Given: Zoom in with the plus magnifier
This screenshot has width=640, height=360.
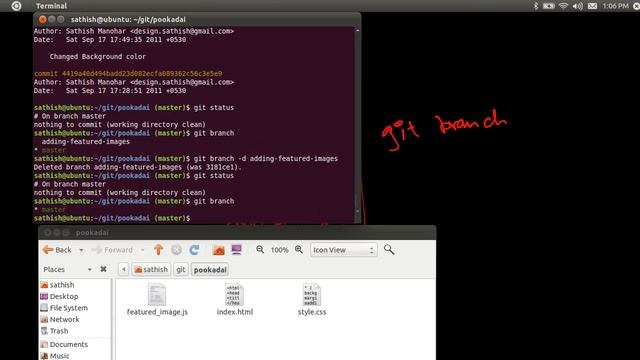Looking at the screenshot, I should click(299, 249).
